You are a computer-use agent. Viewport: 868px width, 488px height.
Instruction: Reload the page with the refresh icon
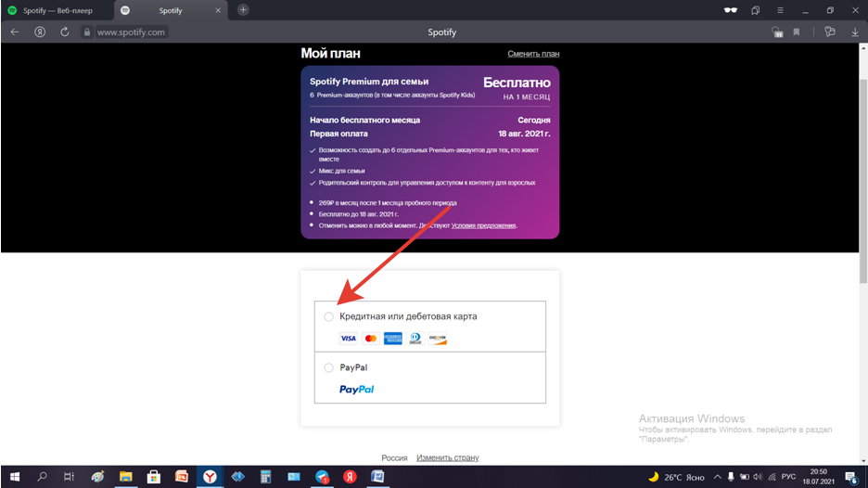coord(65,32)
